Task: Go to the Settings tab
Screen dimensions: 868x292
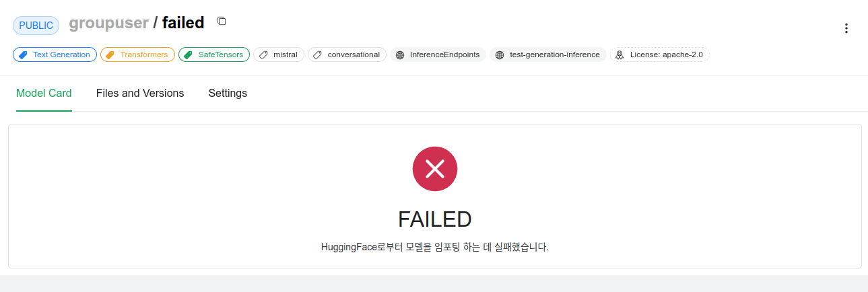Action: (x=228, y=94)
